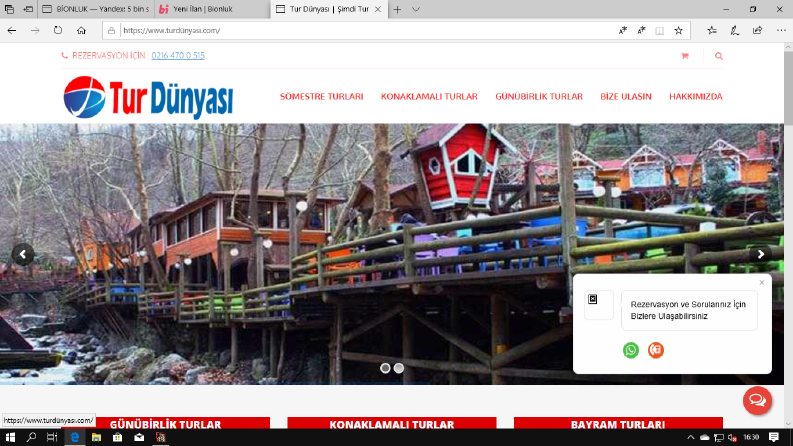793x446 pixels.
Task: Go to HAKKIMIZDA page
Action: (x=696, y=97)
